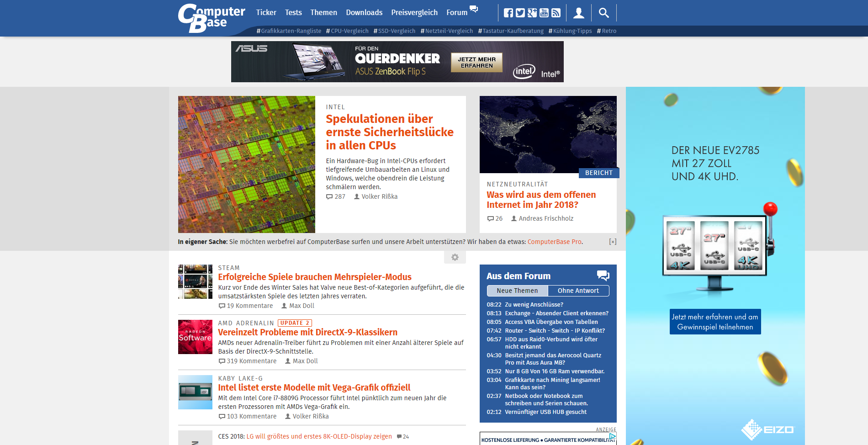Open #Retro link
The image size is (868, 445).
607,31
